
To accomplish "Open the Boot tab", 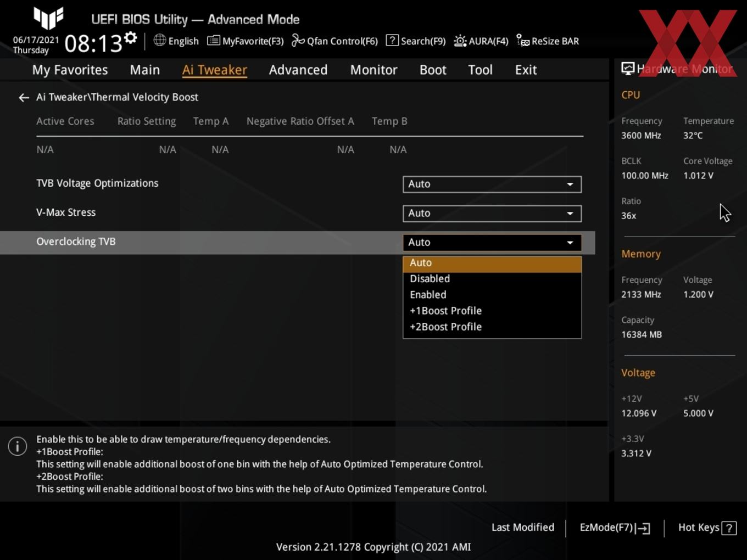I will click(x=433, y=70).
